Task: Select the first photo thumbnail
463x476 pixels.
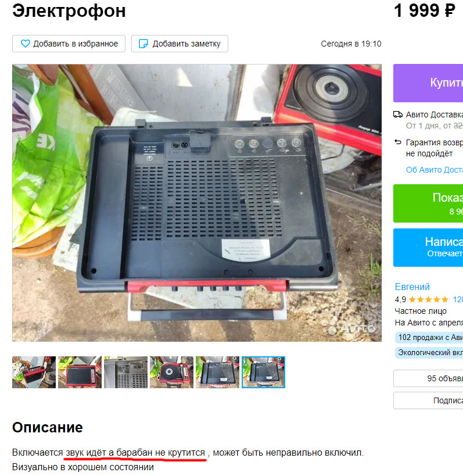Action: 34,372
